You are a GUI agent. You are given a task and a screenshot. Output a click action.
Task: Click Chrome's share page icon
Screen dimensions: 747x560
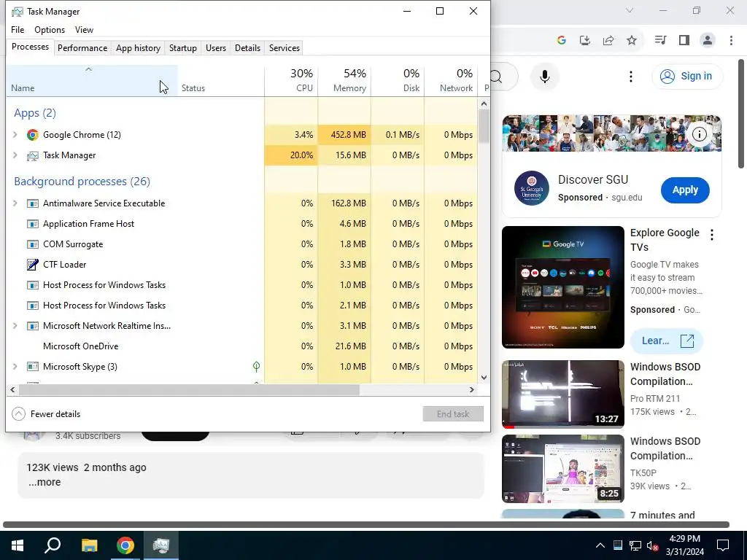608,41
